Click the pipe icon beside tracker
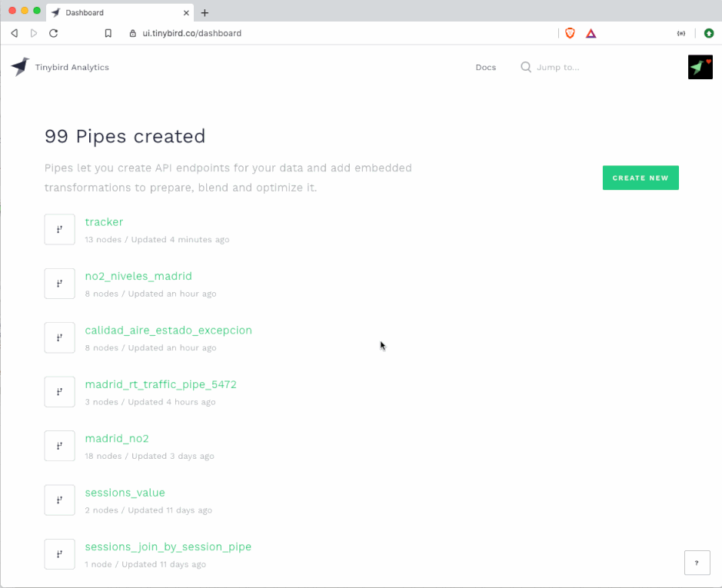 pyautogui.click(x=59, y=229)
